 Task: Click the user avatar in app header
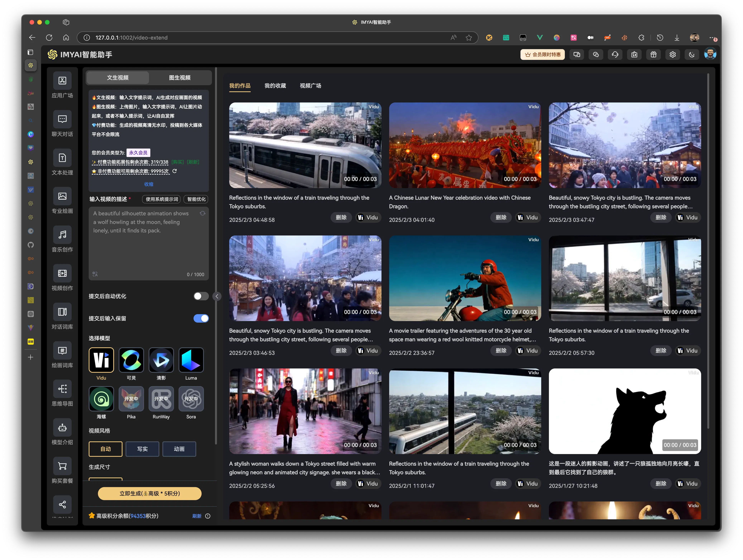(x=710, y=54)
